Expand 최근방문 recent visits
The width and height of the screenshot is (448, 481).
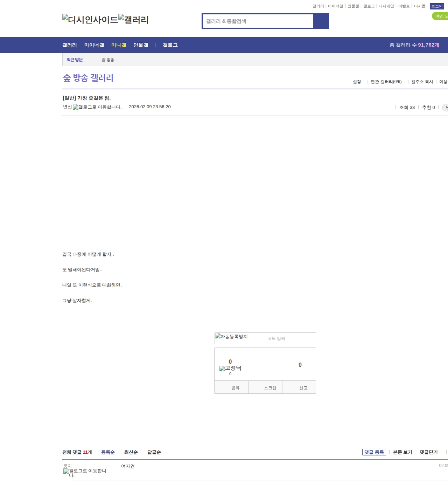click(x=75, y=60)
